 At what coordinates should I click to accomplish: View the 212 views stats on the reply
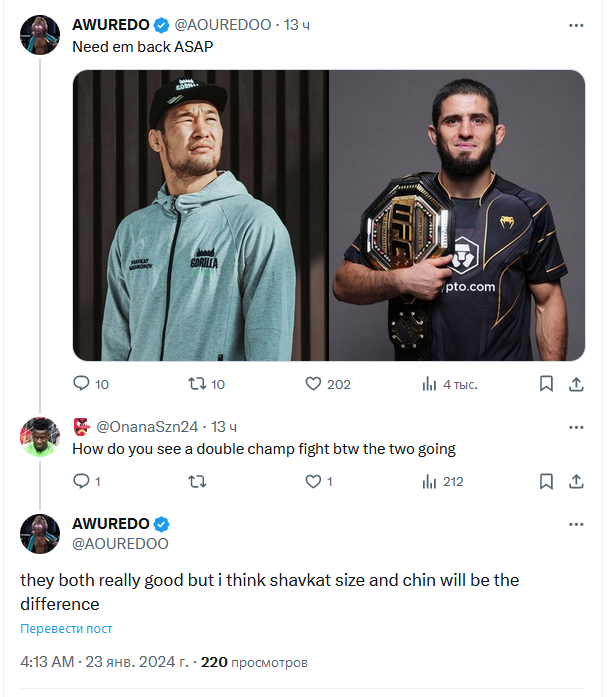[x=431, y=481]
